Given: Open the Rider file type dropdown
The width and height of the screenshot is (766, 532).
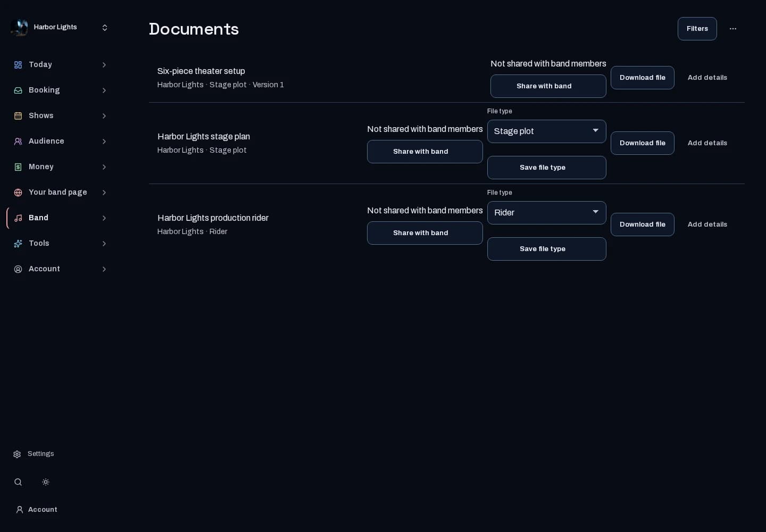Looking at the screenshot, I should coord(547,213).
